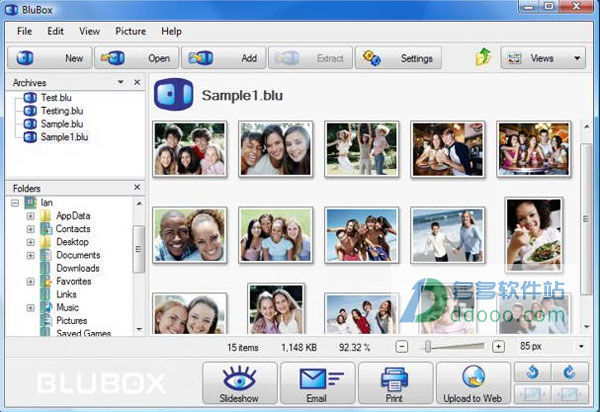Click the Sample1.blu archive header icon
Image resolution: width=600 pixels, height=412 pixels.
(174, 94)
